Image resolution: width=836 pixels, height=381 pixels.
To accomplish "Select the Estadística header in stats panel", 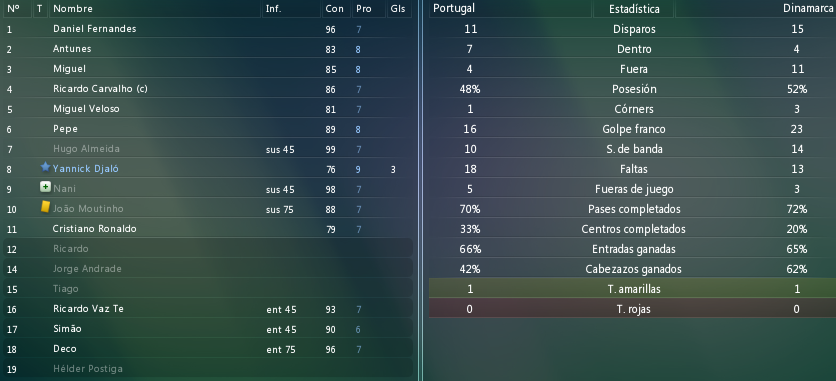I will coord(633,9).
